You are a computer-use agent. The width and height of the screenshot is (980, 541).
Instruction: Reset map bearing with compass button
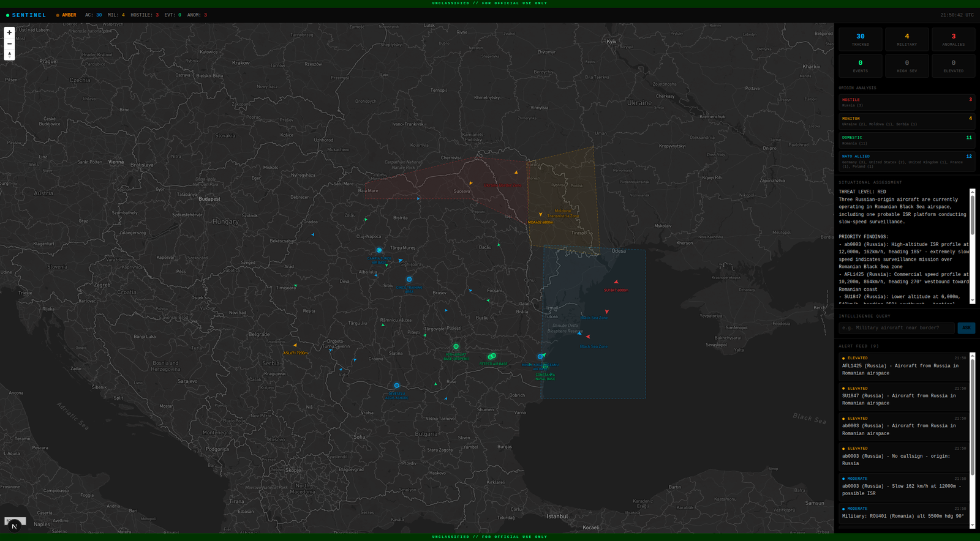9,54
